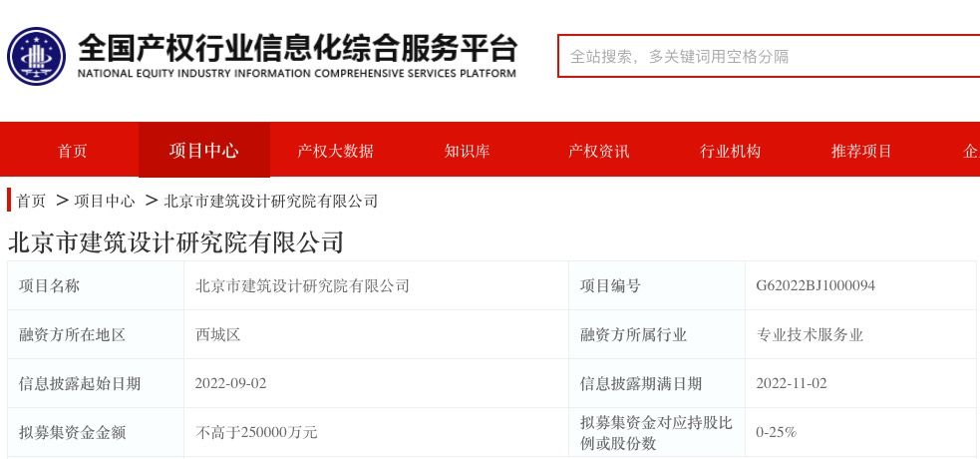Image resolution: width=980 pixels, height=459 pixels.
Task: Select the start date 2022-09-02
Action: point(230,383)
